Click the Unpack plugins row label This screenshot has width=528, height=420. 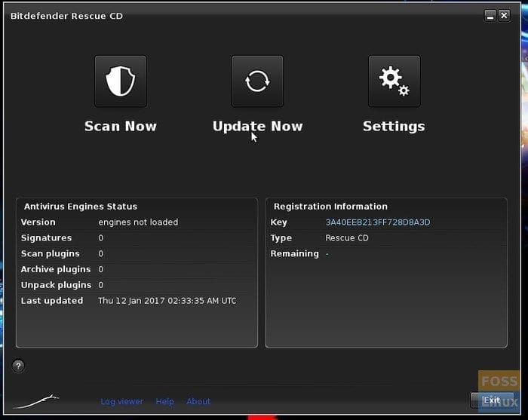click(56, 285)
